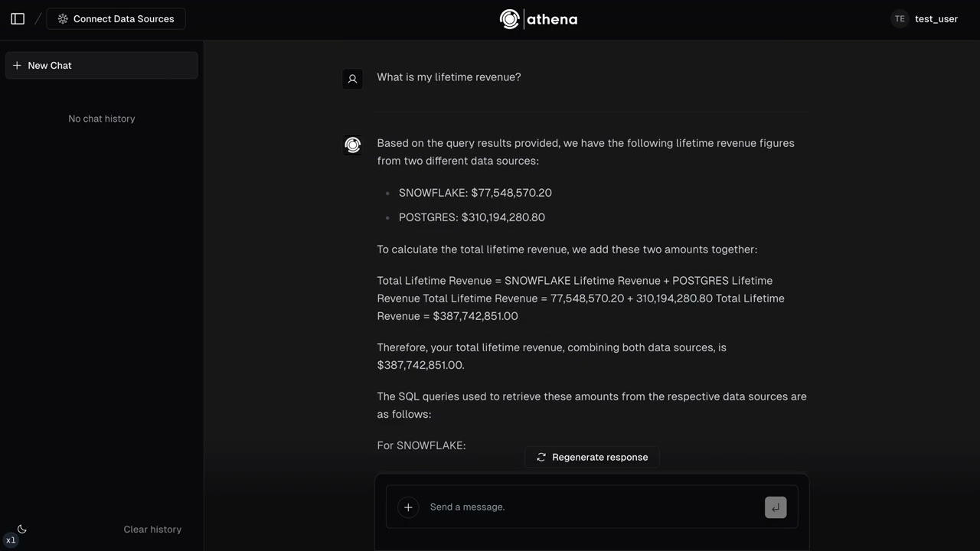The width and height of the screenshot is (980, 551).
Task: Click the plus attachment icon
Action: [x=408, y=507]
